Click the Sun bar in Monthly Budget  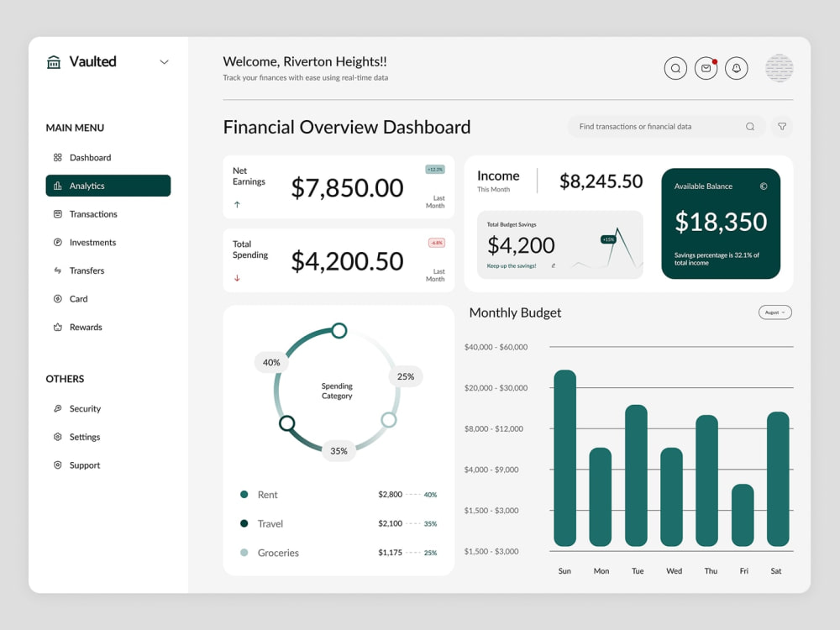[x=564, y=458]
